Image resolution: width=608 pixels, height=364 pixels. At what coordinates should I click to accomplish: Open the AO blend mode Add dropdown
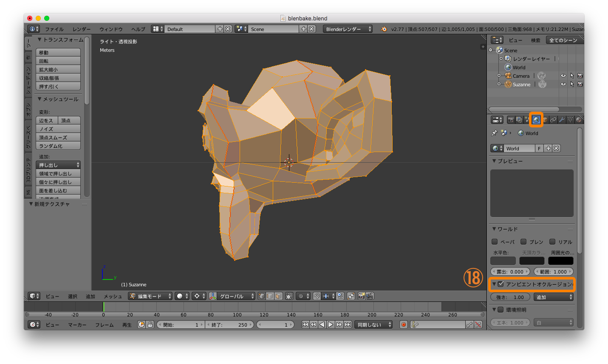(554, 297)
